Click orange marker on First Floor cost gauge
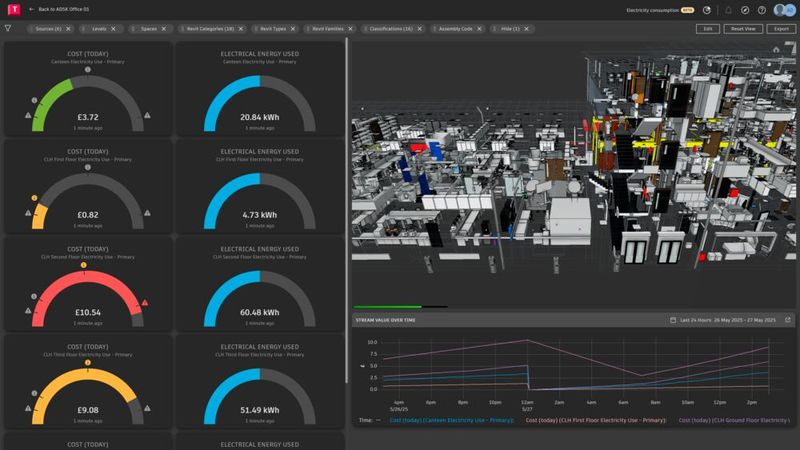 tap(34, 198)
